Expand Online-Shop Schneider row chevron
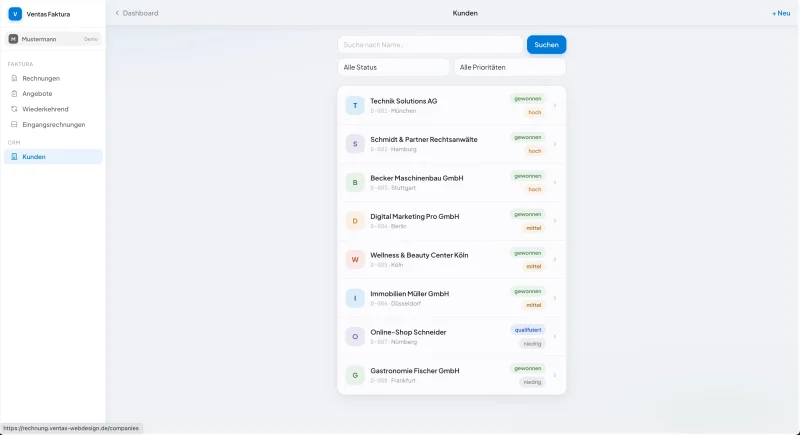The width and height of the screenshot is (800, 435). tap(555, 337)
